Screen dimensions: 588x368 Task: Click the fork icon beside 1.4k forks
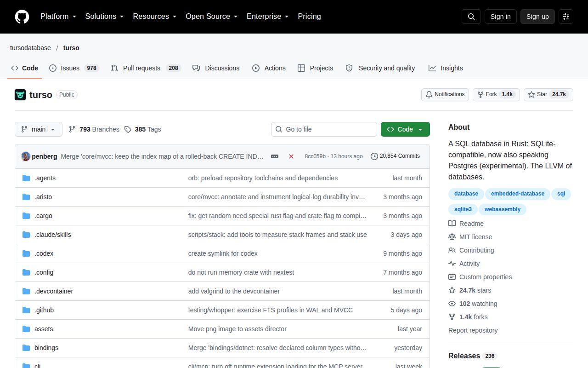[452, 317]
